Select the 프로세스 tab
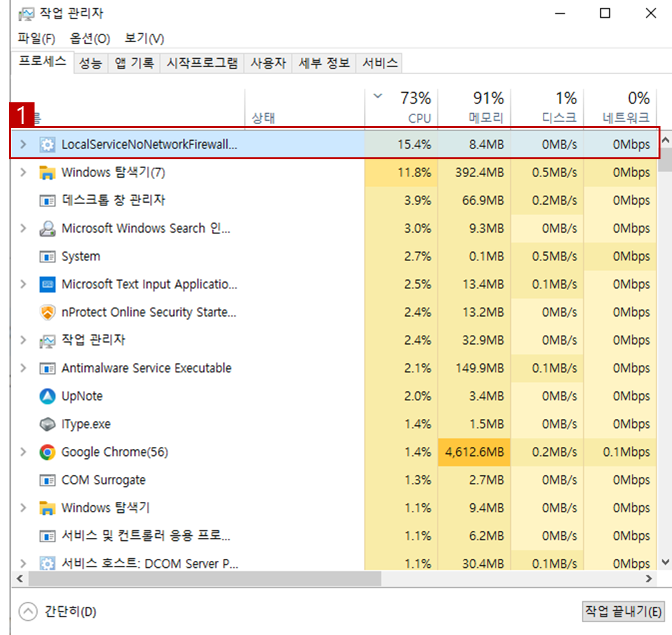The height and width of the screenshot is (635, 672). [x=42, y=62]
